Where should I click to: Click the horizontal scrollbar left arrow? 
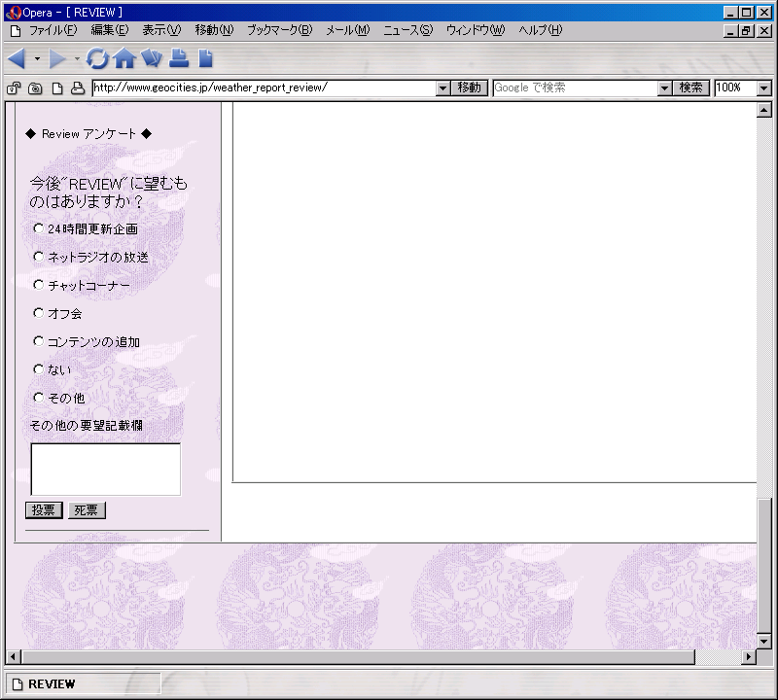[x=13, y=657]
